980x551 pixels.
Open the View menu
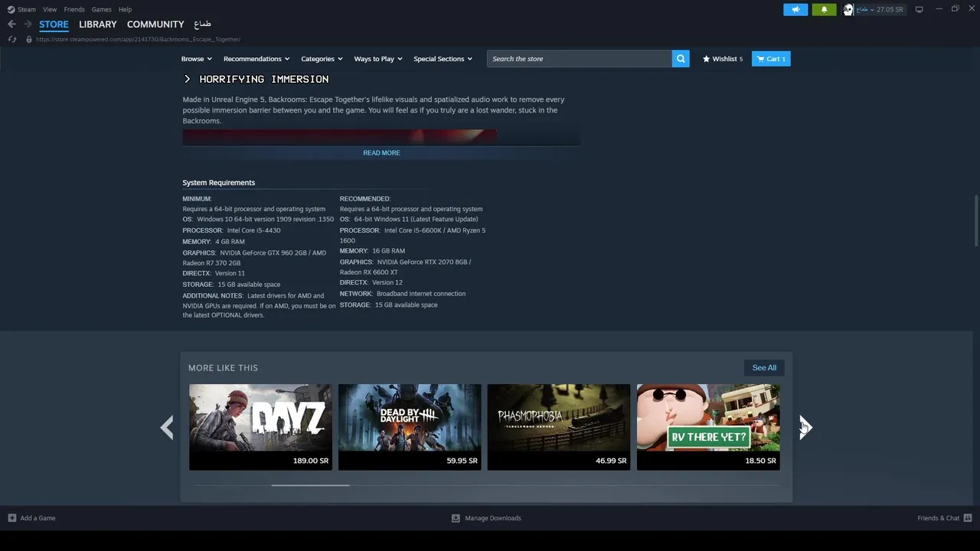(x=50, y=9)
